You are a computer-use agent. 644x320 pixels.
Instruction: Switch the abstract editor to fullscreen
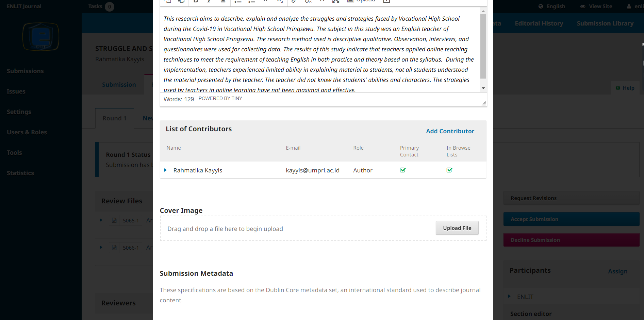tap(336, 1)
